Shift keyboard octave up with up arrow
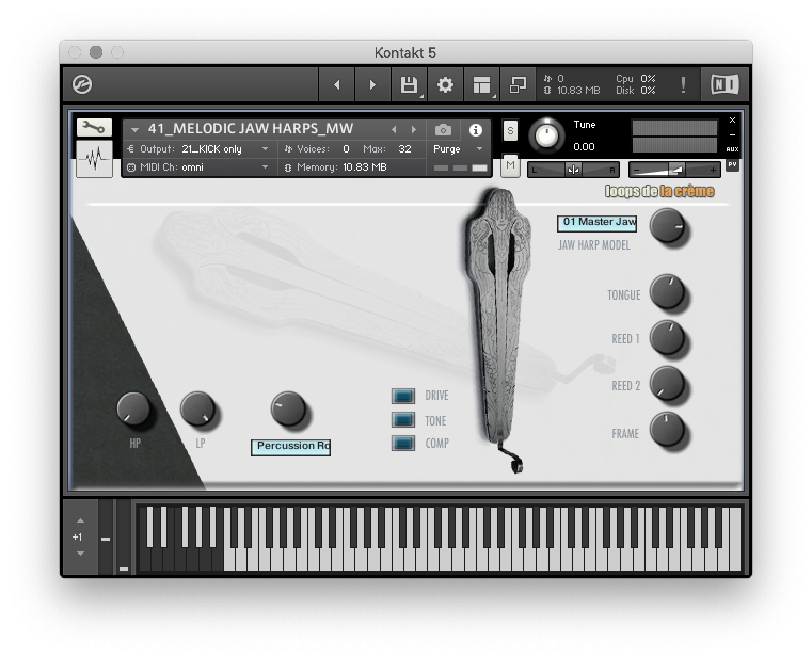The width and height of the screenshot is (812, 657). (81, 521)
